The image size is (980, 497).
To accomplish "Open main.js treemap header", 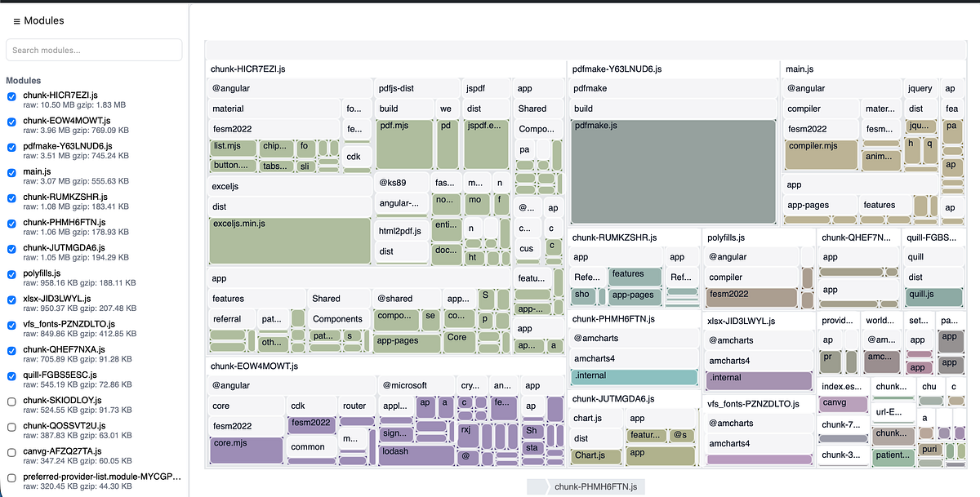I will [873, 69].
